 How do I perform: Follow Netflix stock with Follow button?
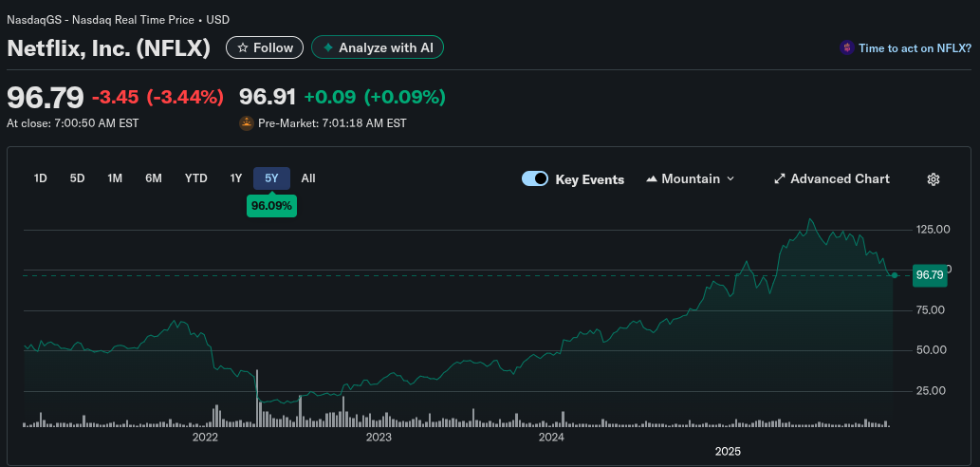(265, 47)
